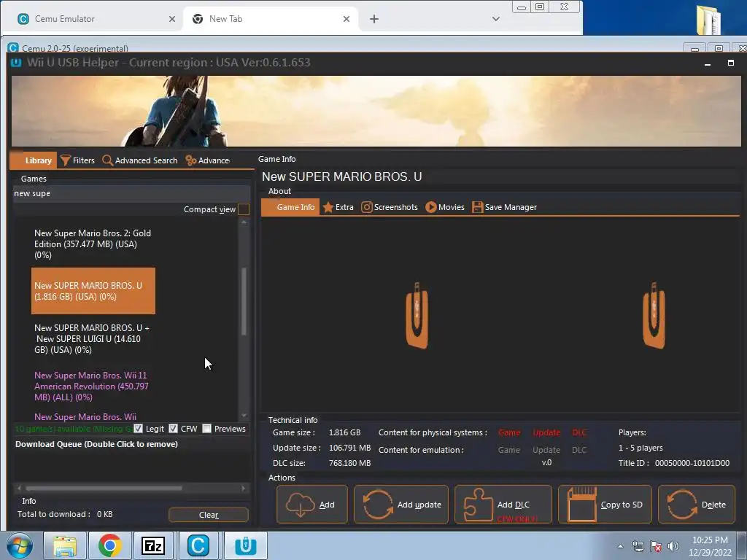Viewport: 747px width, 560px height.
Task: Click the games list vertical scrollbar thumb
Action: 244,301
